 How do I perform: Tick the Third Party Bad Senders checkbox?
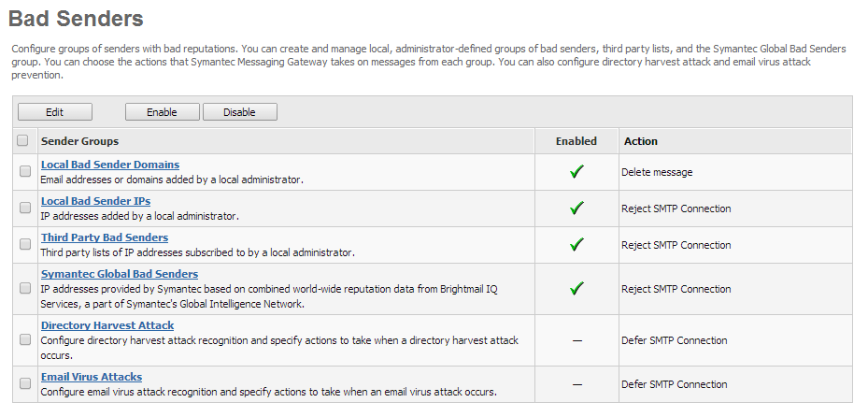[25, 245]
